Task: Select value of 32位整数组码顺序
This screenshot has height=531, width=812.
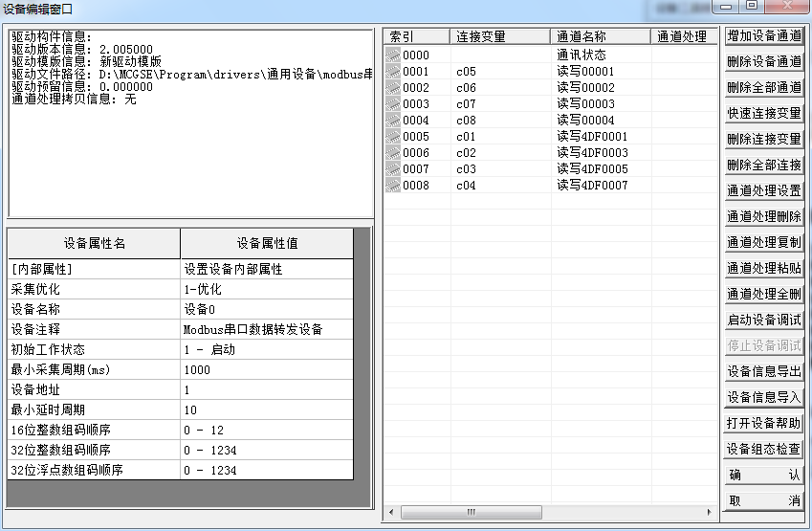Action: coord(267,451)
